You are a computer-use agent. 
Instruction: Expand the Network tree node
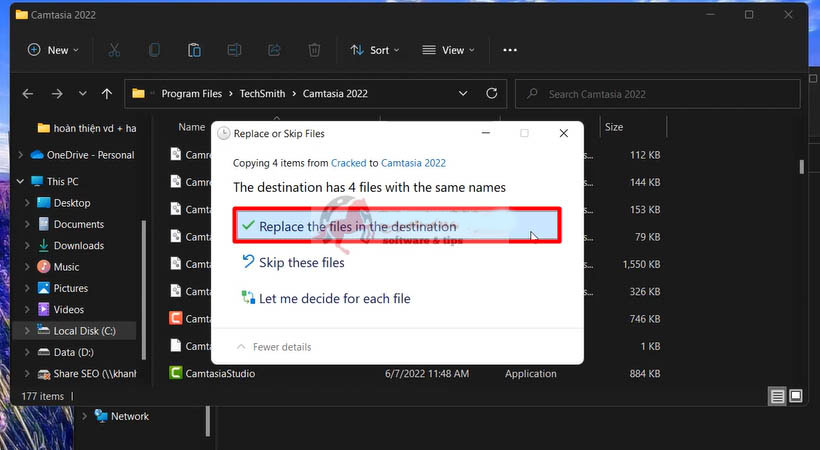[84, 417]
